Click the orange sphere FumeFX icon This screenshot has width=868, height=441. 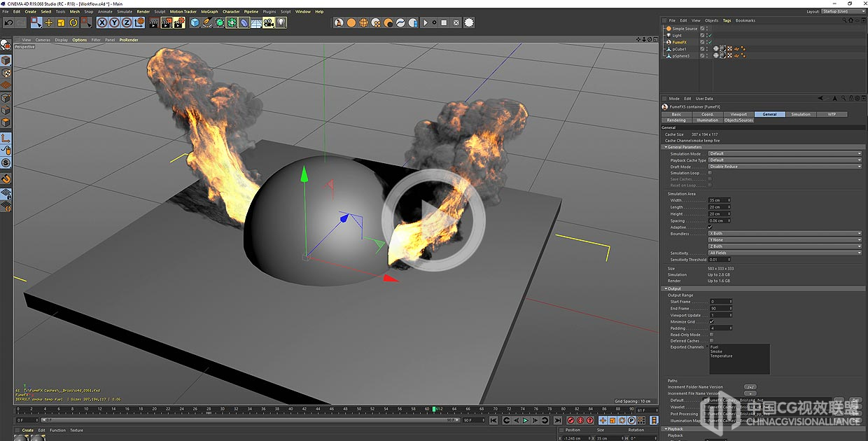(x=351, y=22)
